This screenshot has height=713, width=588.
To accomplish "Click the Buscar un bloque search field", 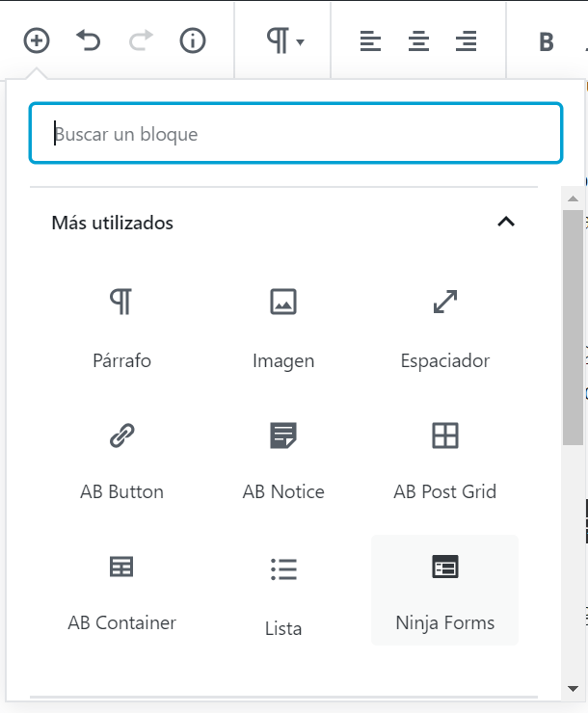I will pos(295,134).
